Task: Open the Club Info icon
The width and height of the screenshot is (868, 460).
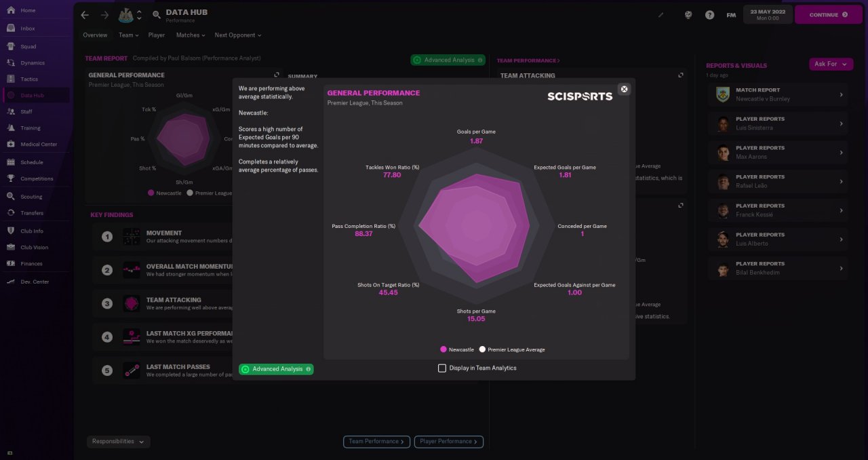Action: [x=11, y=231]
